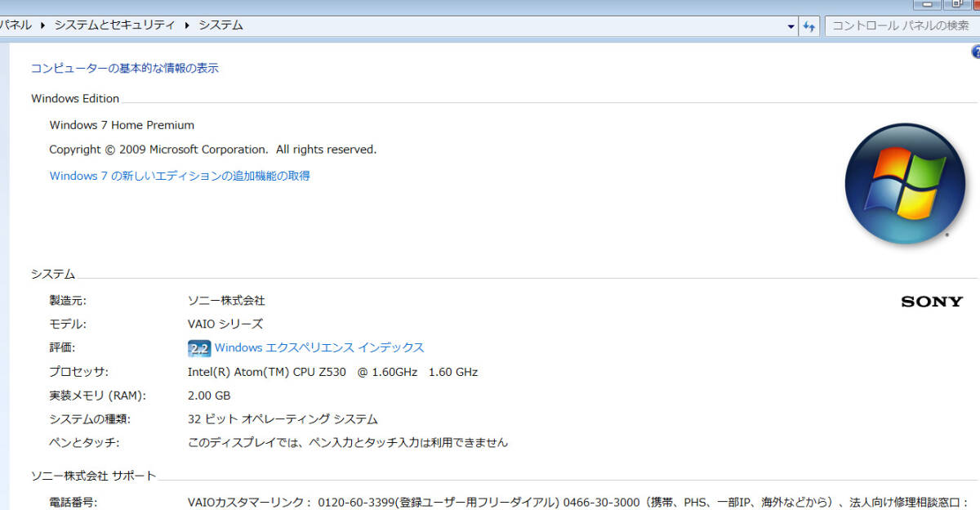Go to the パネル breadcrumb segment
The height and width of the screenshot is (510, 980).
pyautogui.click(x=16, y=25)
